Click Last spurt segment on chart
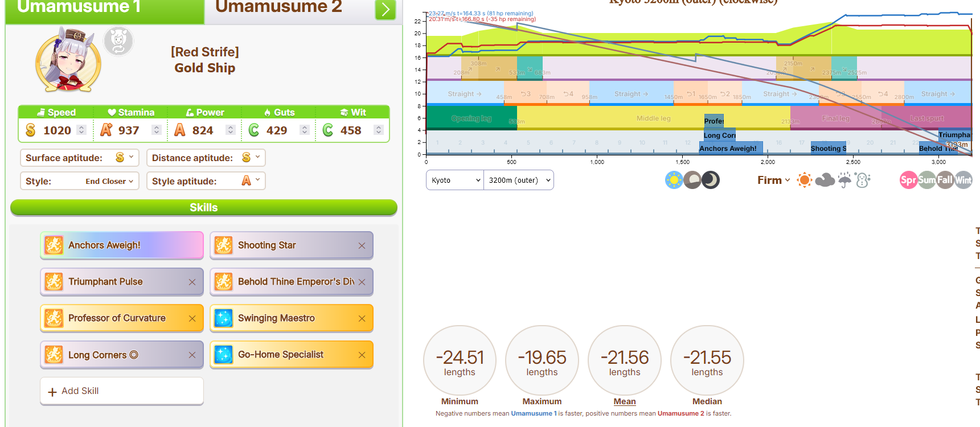980x427 pixels. click(926, 118)
